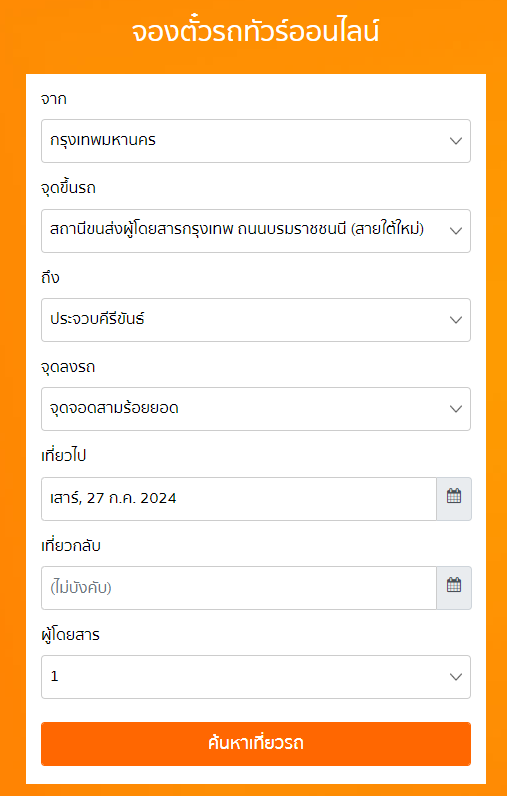Select the กรุงเทพมหานคร origin field
The width and height of the screenshot is (507, 796).
[256, 141]
